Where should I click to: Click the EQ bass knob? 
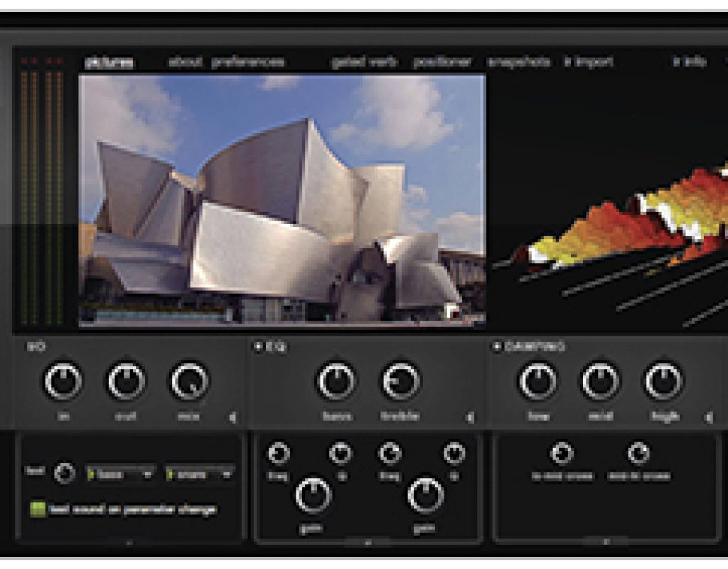[x=336, y=381]
